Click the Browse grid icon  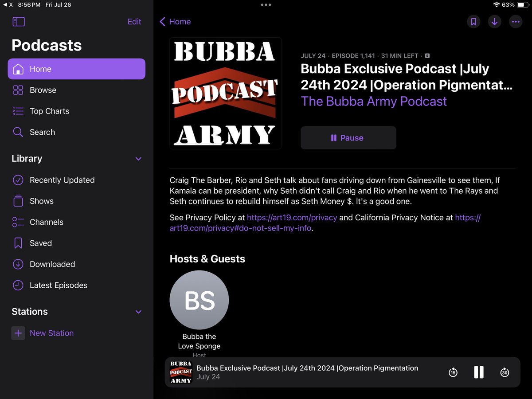pyautogui.click(x=18, y=90)
